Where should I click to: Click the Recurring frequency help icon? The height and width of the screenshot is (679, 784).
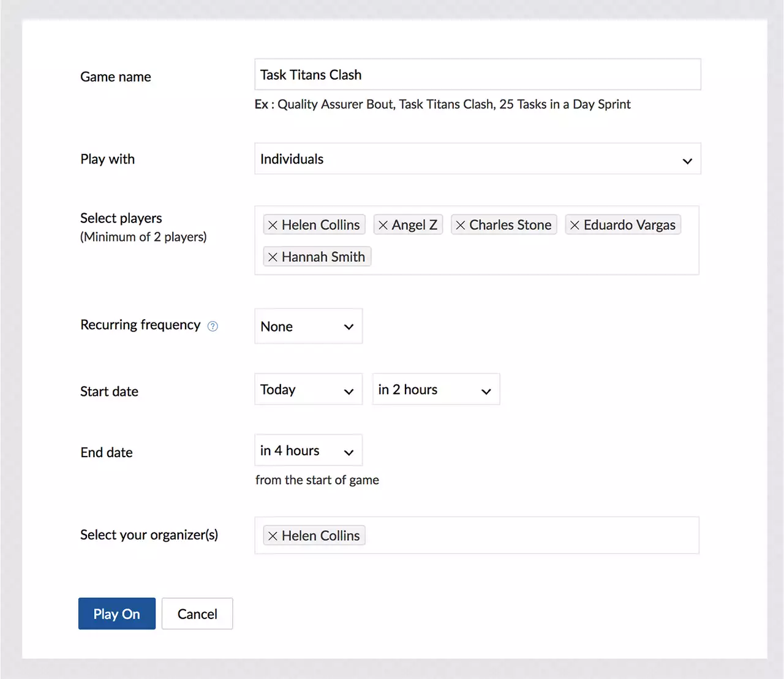[213, 326]
